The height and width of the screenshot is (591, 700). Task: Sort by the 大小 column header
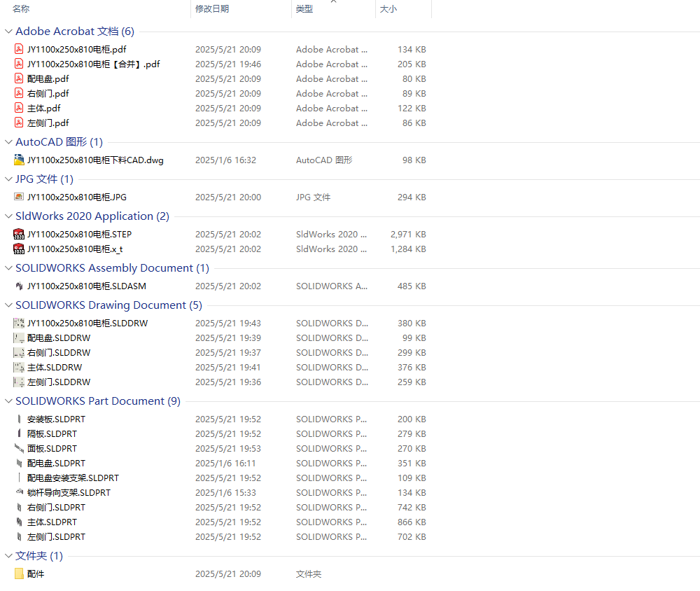click(x=388, y=9)
